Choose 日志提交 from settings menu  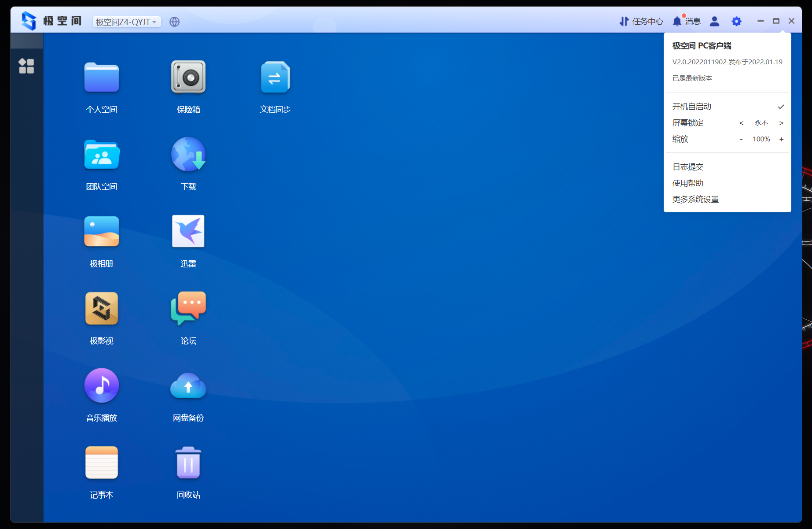688,167
